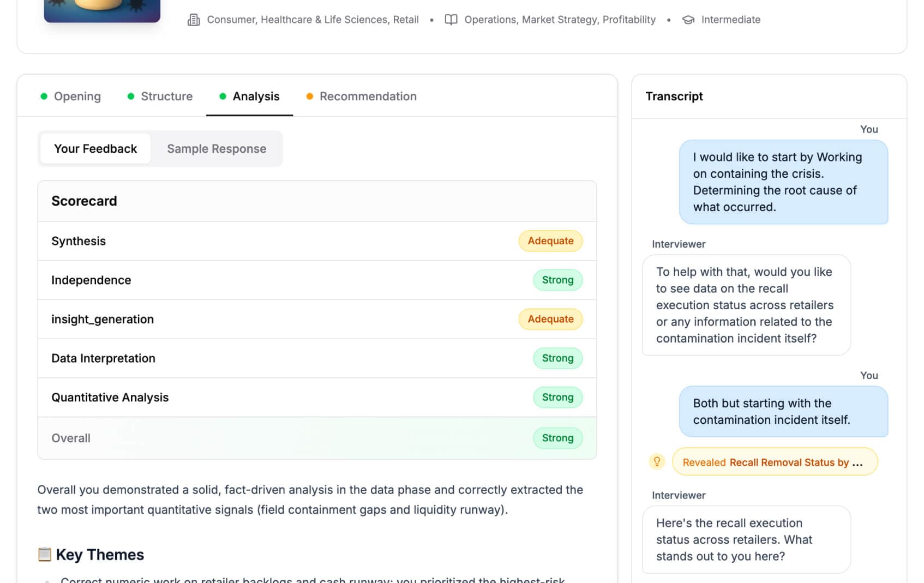924x583 pixels.
Task: Expand the truncated Recall Removal Status chip
Action: (774, 462)
